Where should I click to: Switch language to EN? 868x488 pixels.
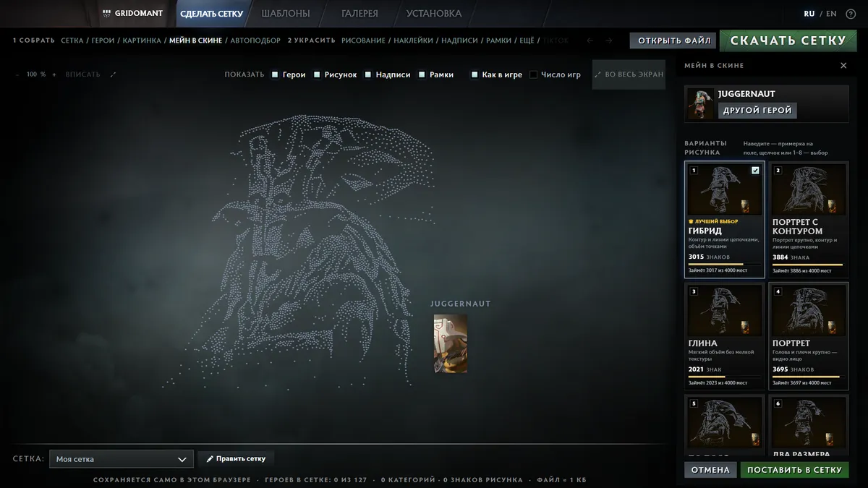point(831,14)
